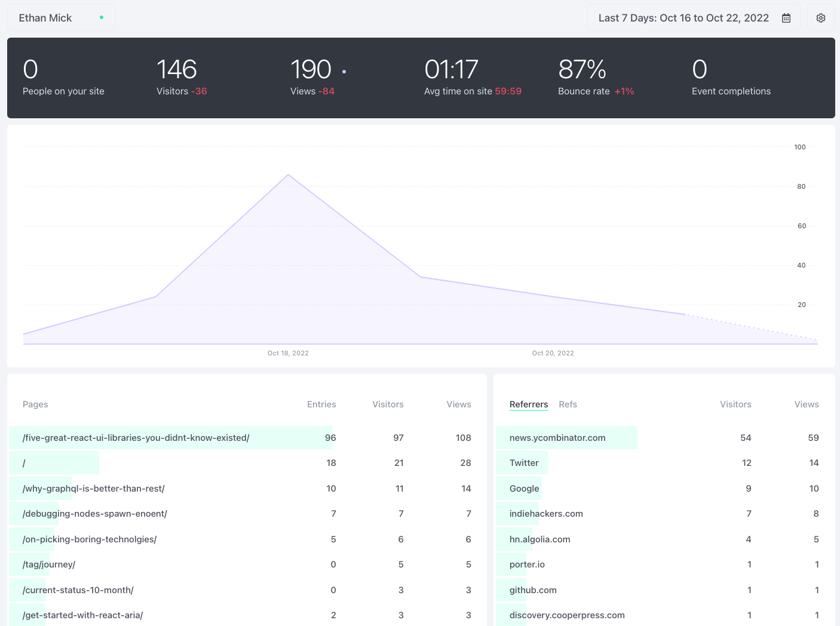Click the purple dot beside Views 190

[x=344, y=72]
